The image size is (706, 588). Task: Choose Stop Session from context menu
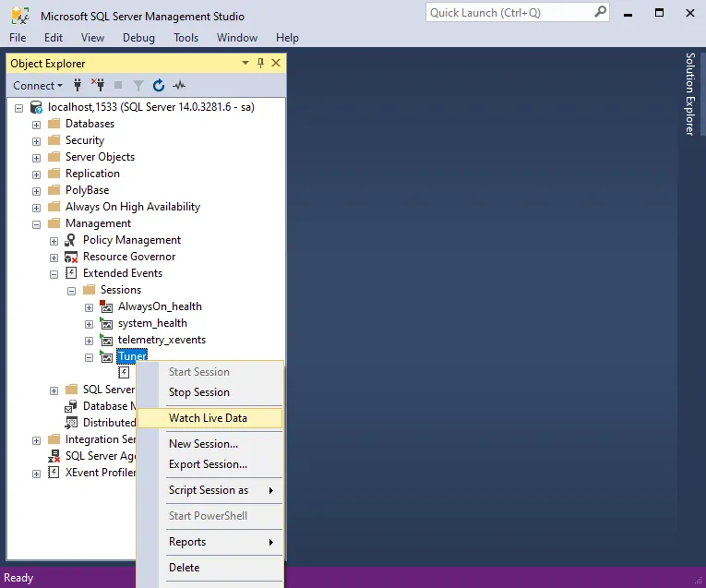tap(209, 392)
